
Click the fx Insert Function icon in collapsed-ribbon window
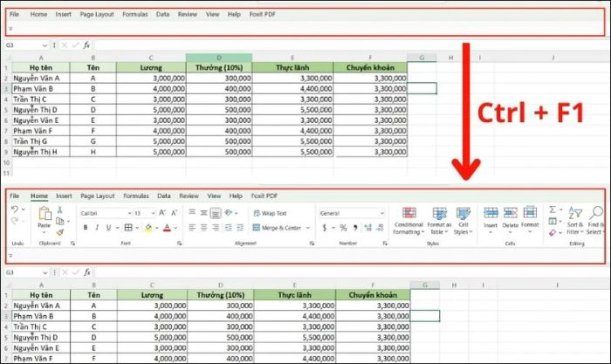[x=86, y=45]
